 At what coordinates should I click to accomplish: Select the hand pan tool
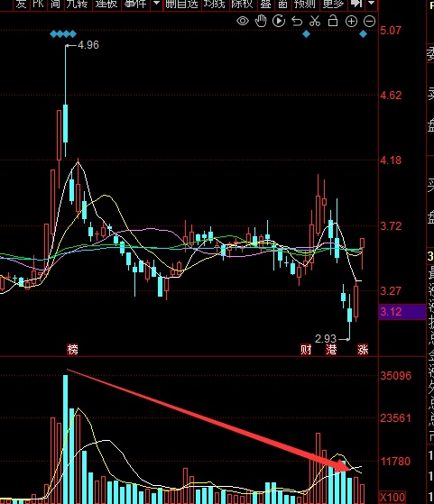click(261, 22)
